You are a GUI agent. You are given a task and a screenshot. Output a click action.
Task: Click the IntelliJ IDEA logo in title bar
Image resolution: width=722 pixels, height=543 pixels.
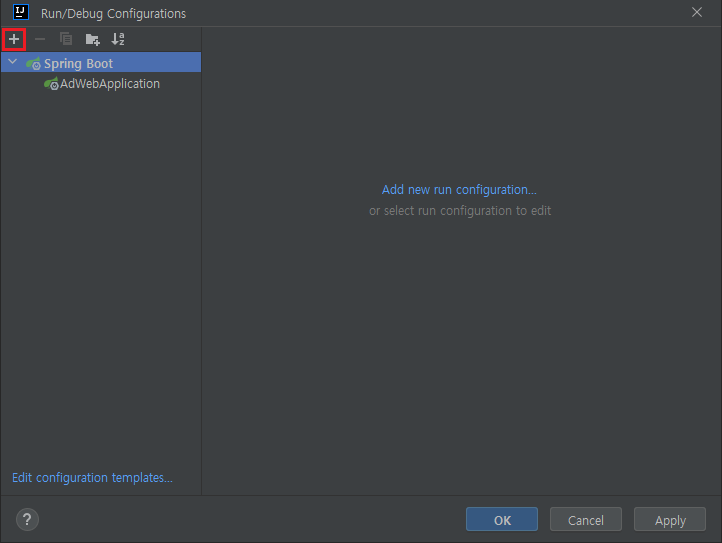point(21,12)
